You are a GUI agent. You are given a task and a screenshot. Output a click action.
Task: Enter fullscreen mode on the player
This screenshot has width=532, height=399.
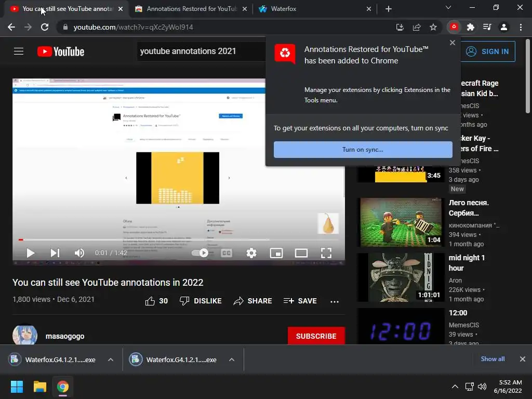point(326,253)
